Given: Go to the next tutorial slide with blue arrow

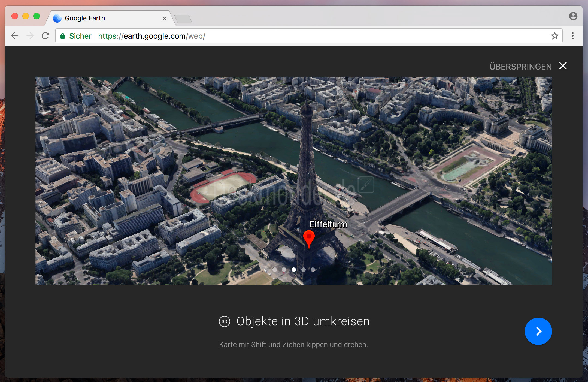Looking at the screenshot, I should (x=538, y=331).
